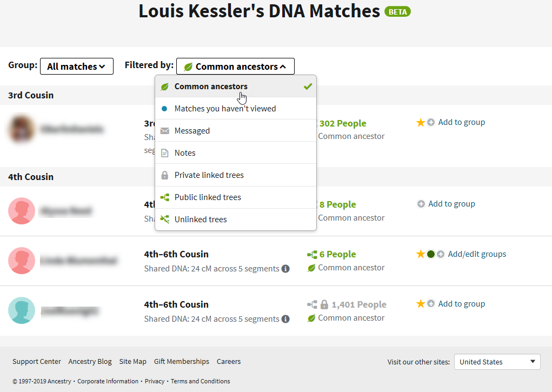Click the dark green group dot

[430, 254]
